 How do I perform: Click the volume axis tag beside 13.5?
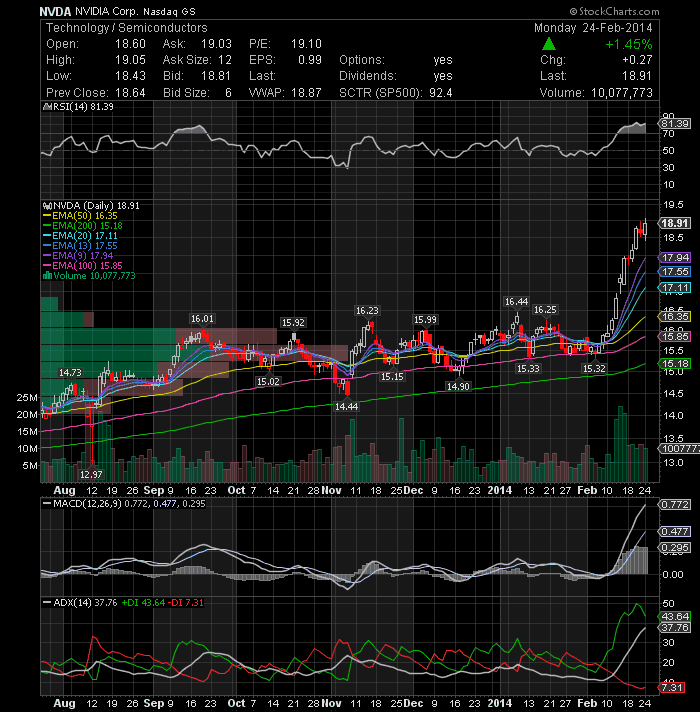coord(679,449)
